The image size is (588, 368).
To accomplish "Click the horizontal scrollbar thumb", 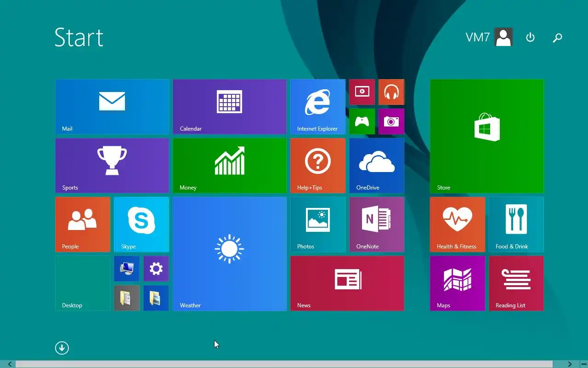I will pyautogui.click(x=284, y=364).
